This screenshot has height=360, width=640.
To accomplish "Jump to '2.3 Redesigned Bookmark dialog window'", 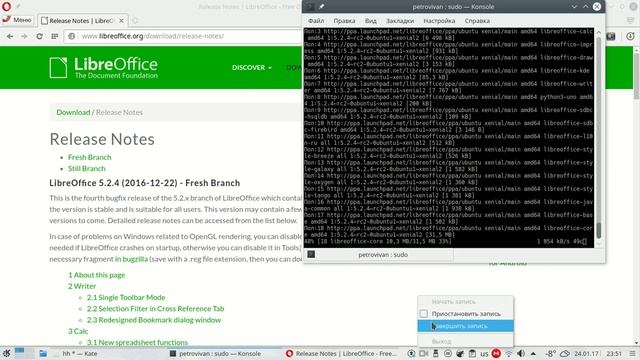I will point(153,320).
